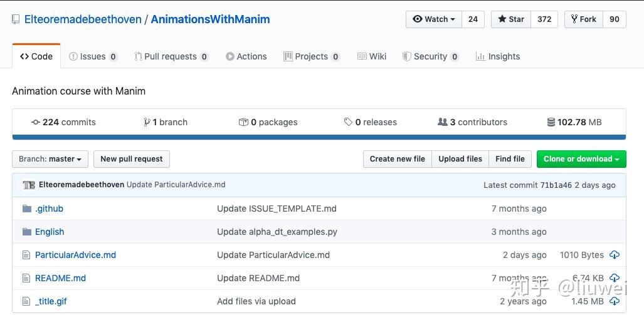Click the ParticularAdvice.md file icon

tap(26, 255)
